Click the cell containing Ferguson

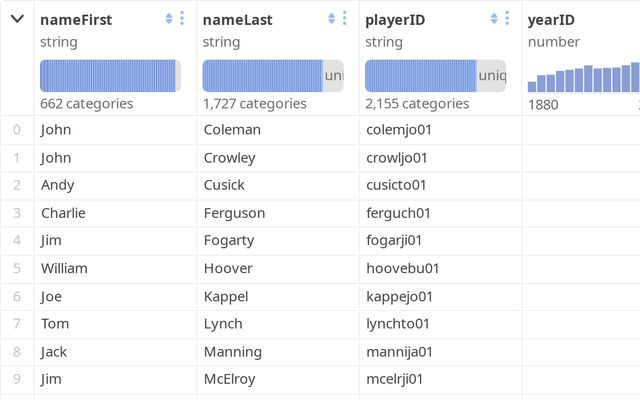[234, 213]
